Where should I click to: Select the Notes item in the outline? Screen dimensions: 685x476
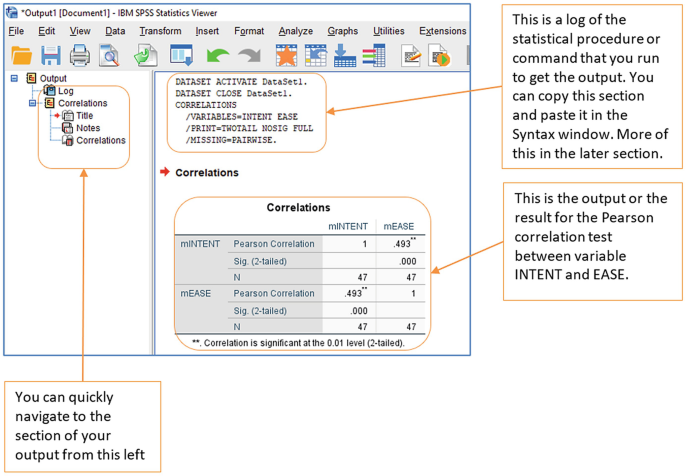click(x=87, y=128)
